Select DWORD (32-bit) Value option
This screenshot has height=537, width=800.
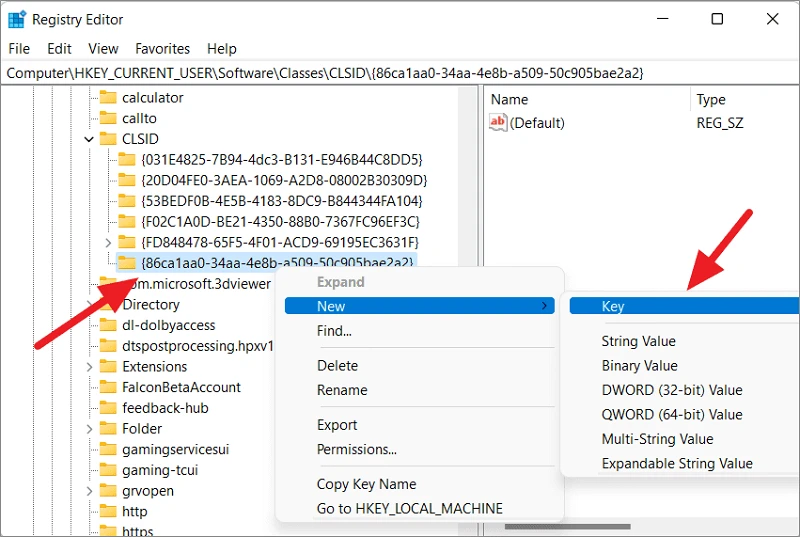(x=671, y=390)
